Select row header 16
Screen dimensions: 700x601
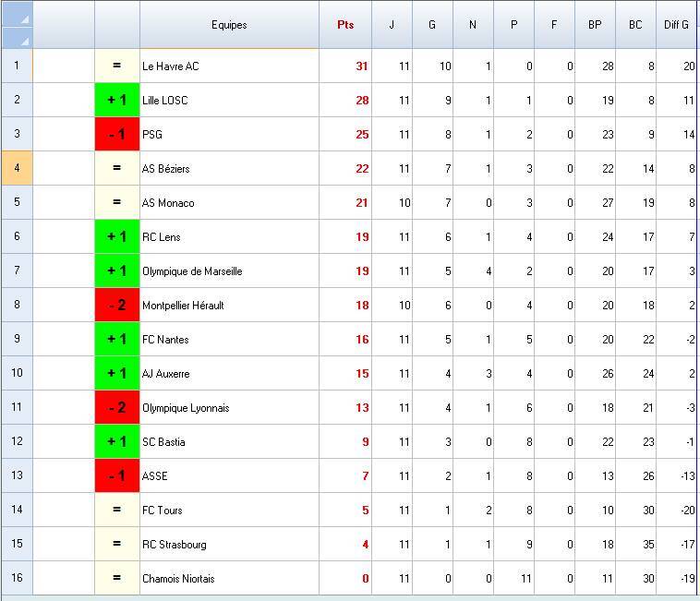[x=17, y=578]
